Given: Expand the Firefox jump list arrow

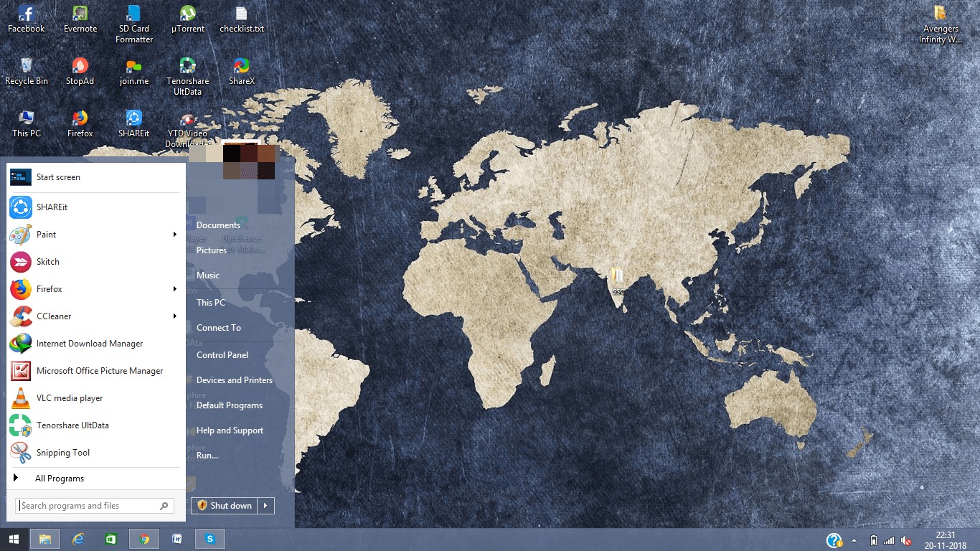Looking at the screenshot, I should [174, 289].
